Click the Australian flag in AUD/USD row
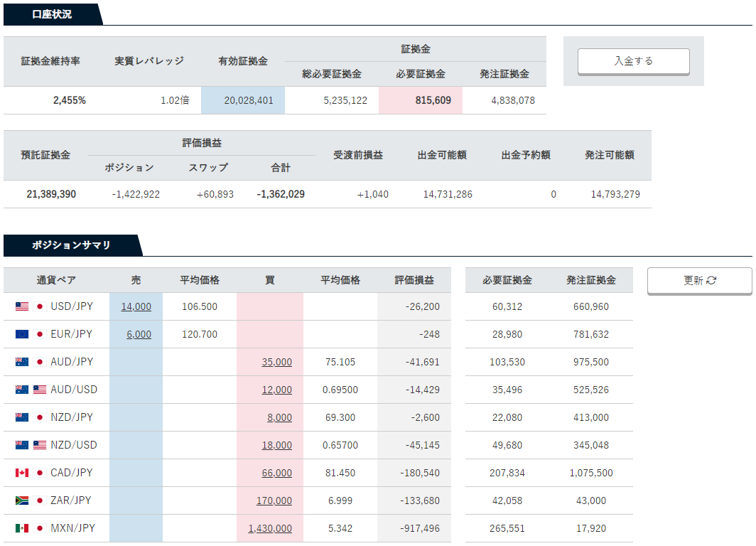The image size is (756, 546). [22, 390]
